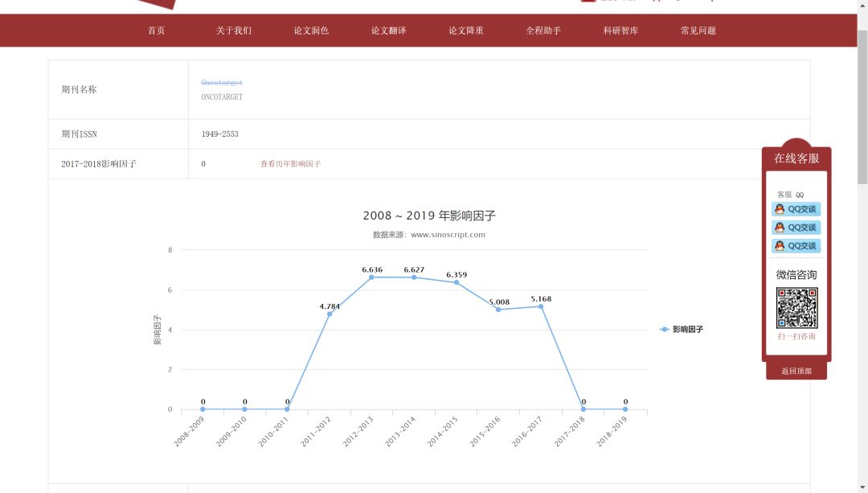Click the Oncotarget journal name link
This screenshot has height=493, width=868.
221,82
